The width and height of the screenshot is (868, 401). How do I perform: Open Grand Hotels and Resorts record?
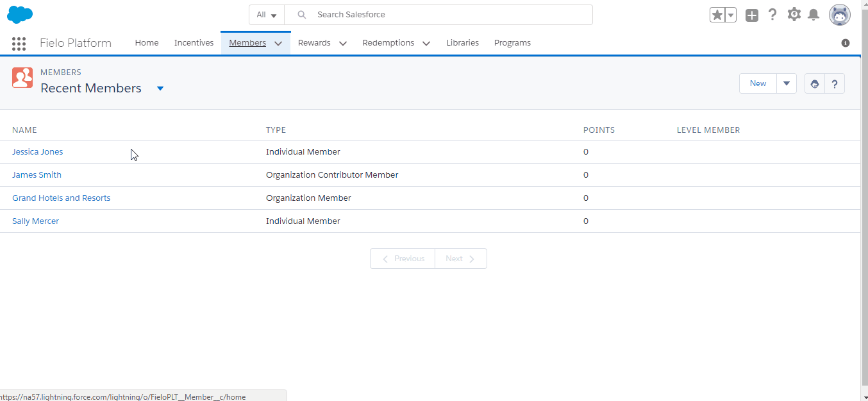click(x=61, y=198)
